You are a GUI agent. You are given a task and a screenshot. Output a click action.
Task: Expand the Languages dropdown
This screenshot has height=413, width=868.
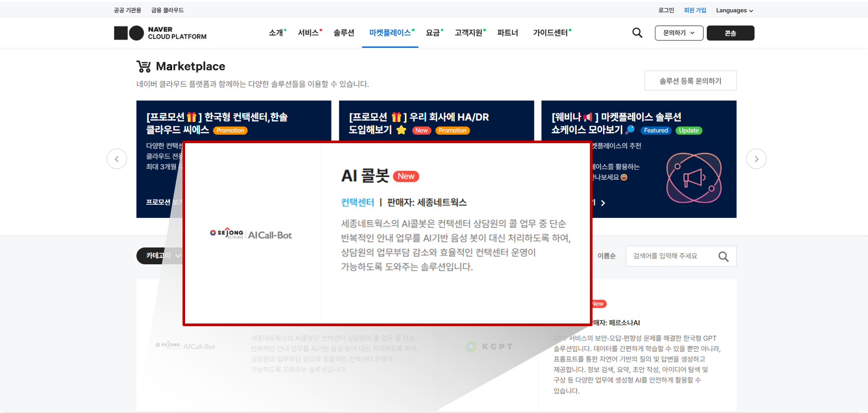pyautogui.click(x=734, y=10)
